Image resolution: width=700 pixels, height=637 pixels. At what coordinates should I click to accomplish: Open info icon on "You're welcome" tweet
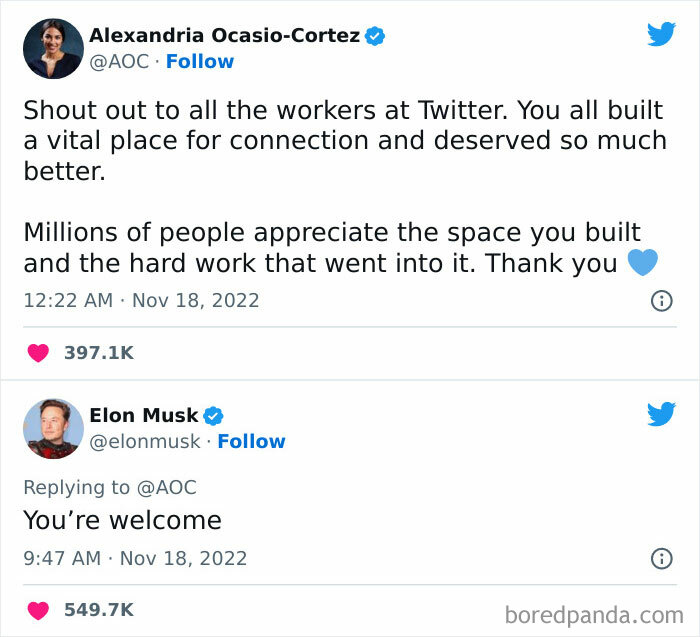click(x=661, y=559)
